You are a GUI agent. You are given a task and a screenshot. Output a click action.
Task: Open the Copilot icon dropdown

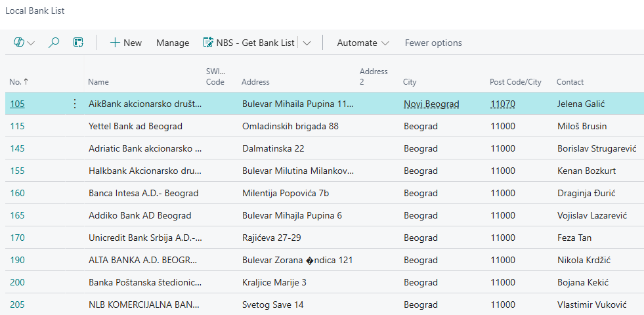point(24,43)
